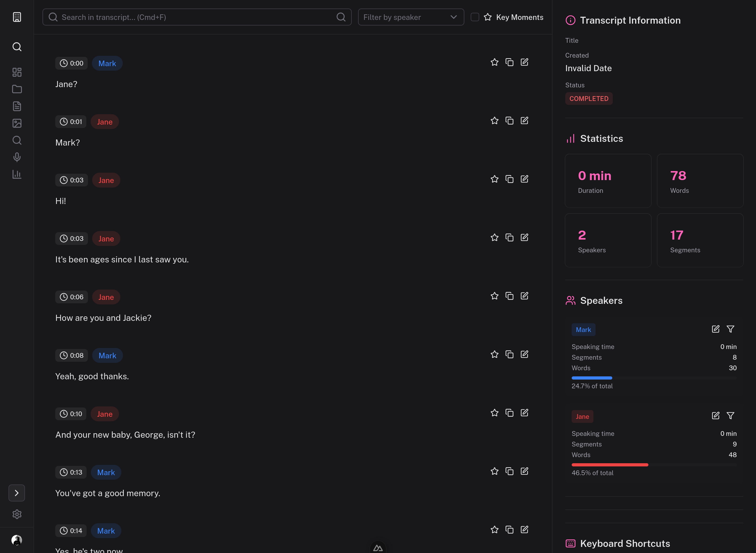756x553 pixels.
Task: Click the image gallery sidebar icon
Action: (17, 123)
